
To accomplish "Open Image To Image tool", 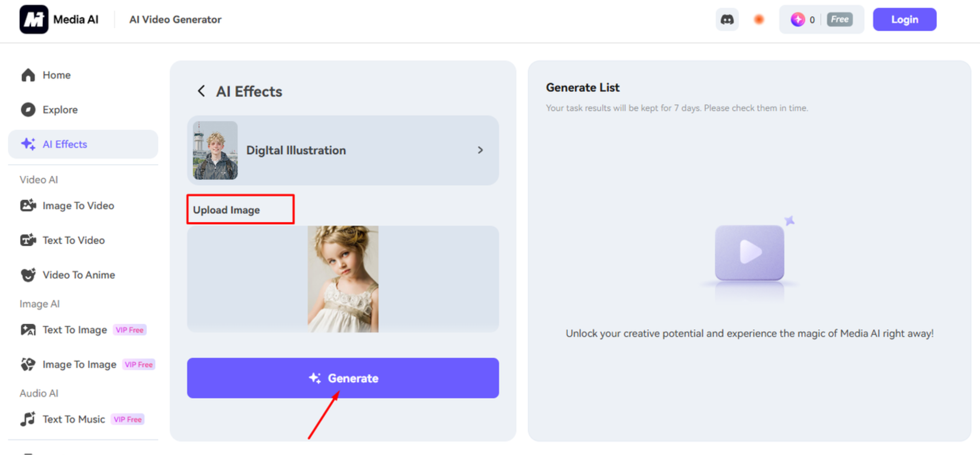I will [x=79, y=364].
